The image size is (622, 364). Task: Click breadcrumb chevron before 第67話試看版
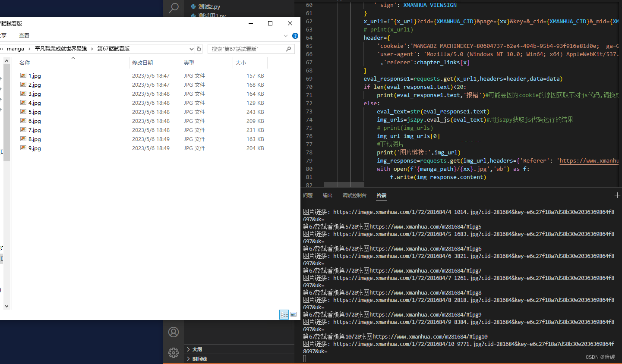(92, 49)
